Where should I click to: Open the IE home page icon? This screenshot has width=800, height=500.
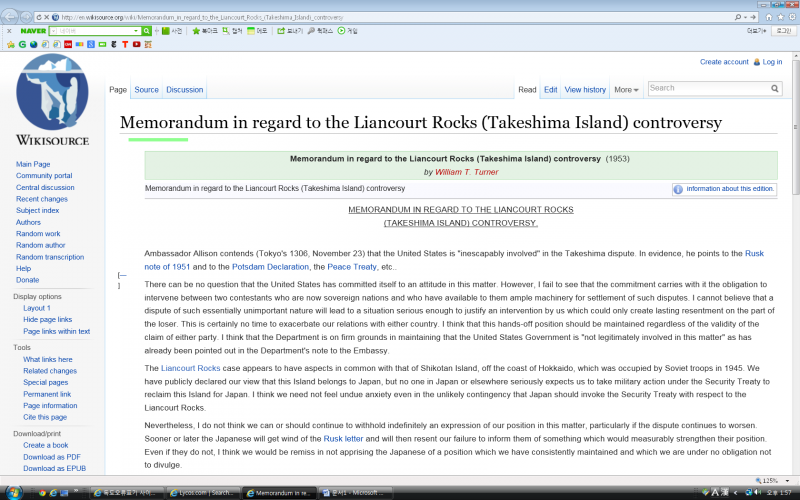coord(767,17)
